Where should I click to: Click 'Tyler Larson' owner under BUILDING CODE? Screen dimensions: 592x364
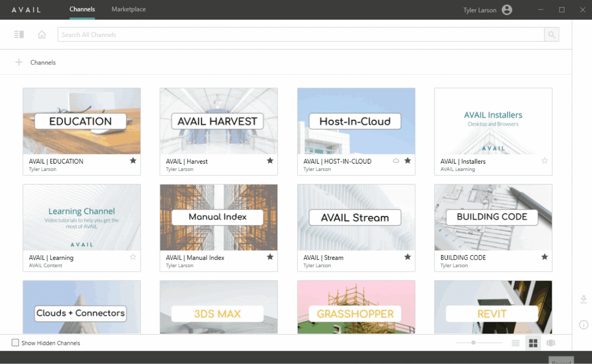pyautogui.click(x=454, y=265)
